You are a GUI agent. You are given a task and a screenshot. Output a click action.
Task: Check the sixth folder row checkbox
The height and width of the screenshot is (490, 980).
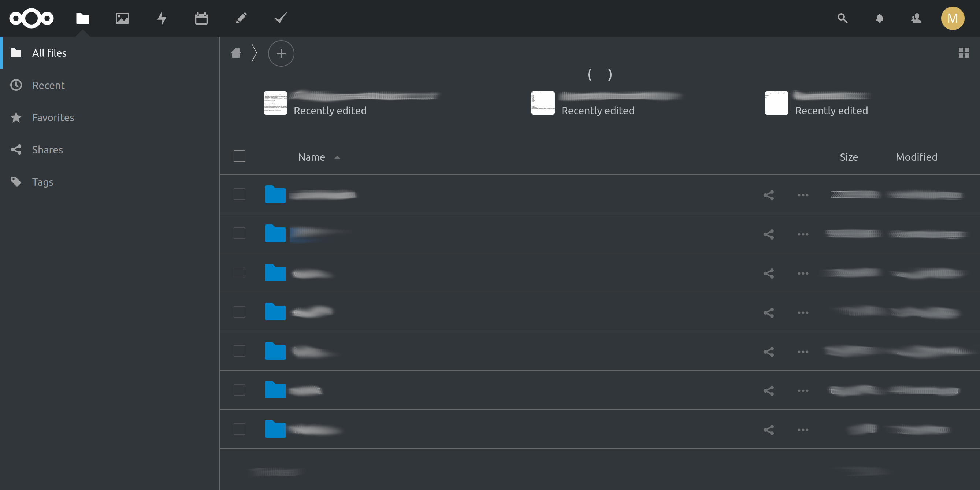point(239,390)
